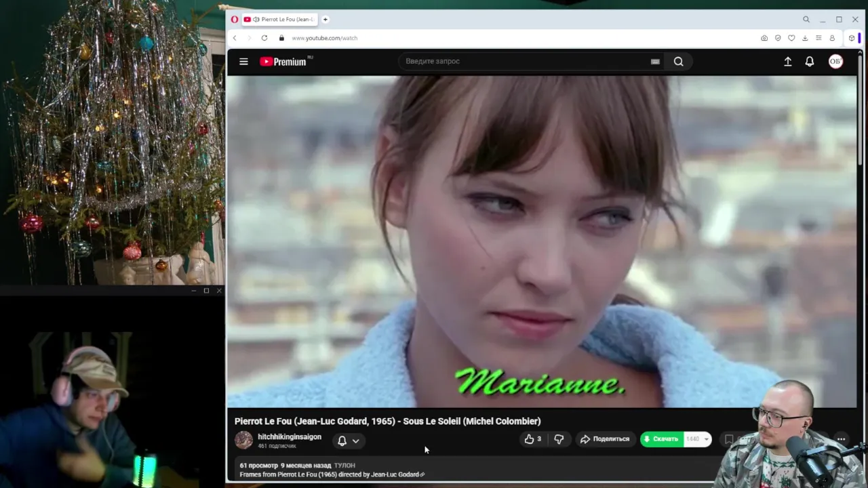Open YouTube notifications bell
The image size is (868, 488).
(x=810, y=62)
